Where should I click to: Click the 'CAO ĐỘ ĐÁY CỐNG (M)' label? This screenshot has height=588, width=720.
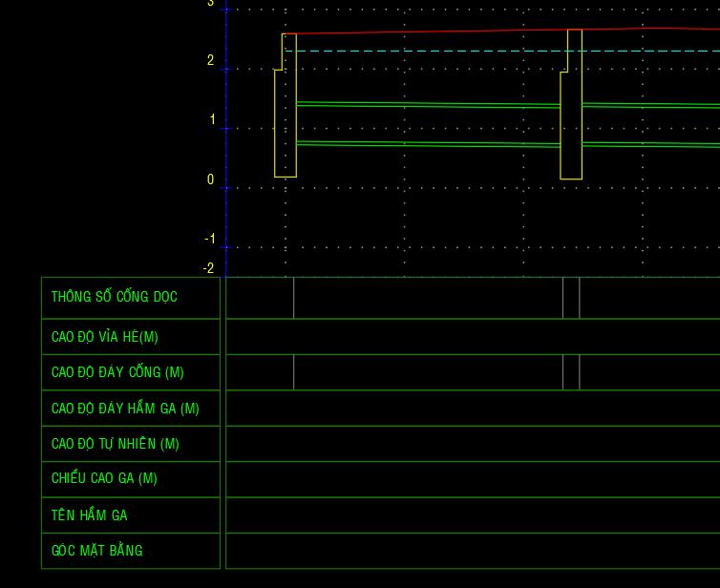(x=117, y=372)
